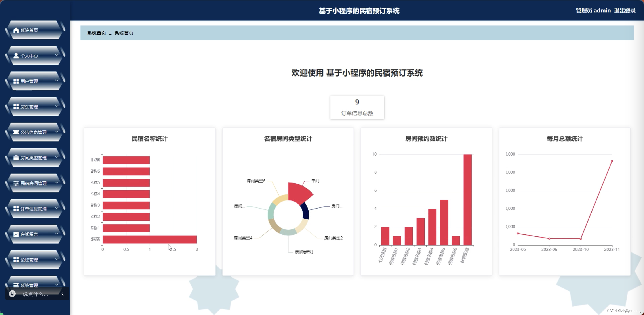Collapse the chat bar with left arrow
644x315 pixels.
tap(63, 294)
